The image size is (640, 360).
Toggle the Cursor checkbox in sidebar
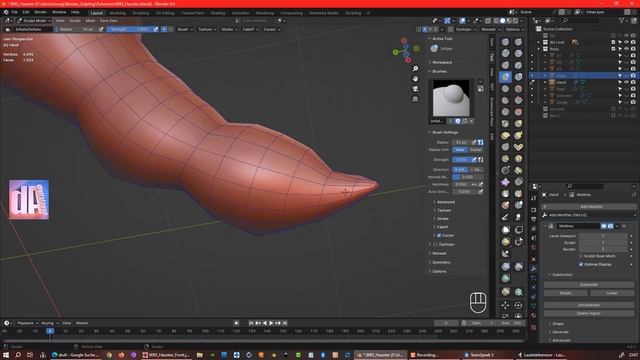click(439, 236)
